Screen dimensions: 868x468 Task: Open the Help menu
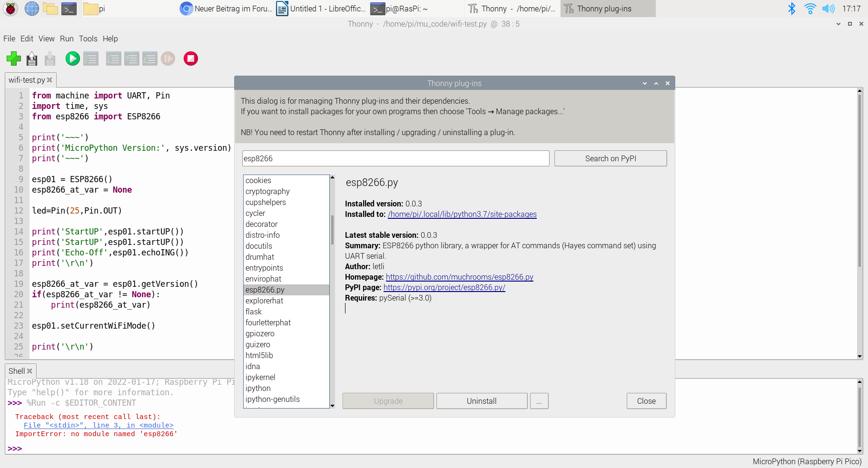click(110, 39)
